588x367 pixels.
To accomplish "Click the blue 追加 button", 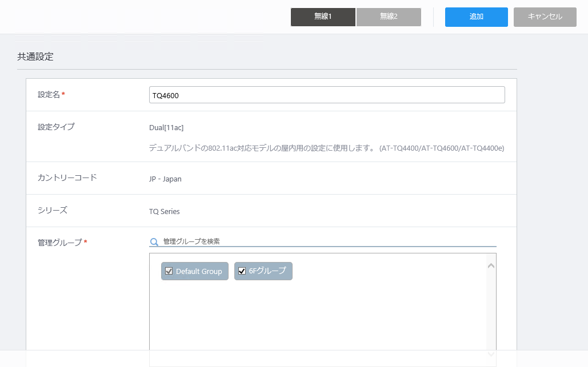I will pyautogui.click(x=476, y=17).
